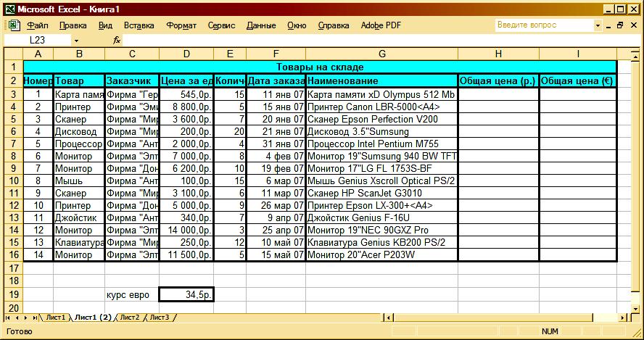Screen dimensions: 644x340
Task: Select the cell labeled курс евро
Action: tap(132, 295)
